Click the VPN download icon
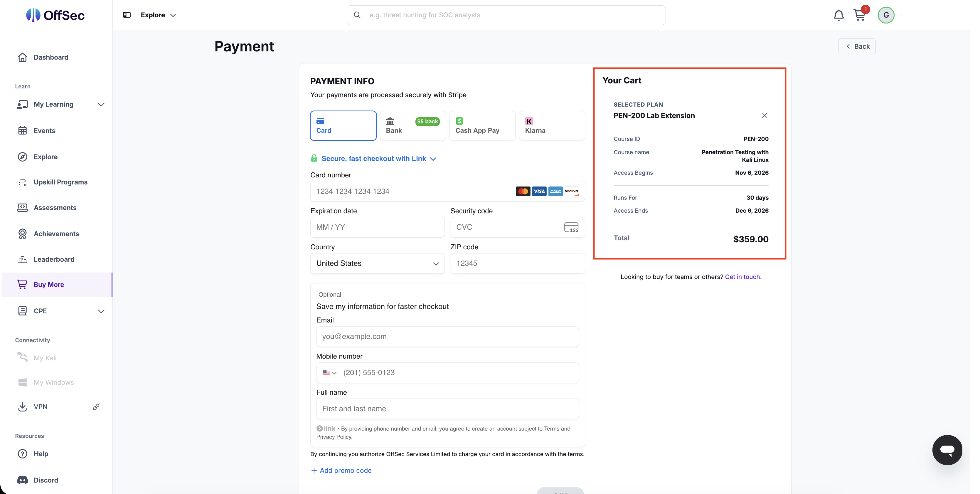980x494 pixels. click(22, 407)
